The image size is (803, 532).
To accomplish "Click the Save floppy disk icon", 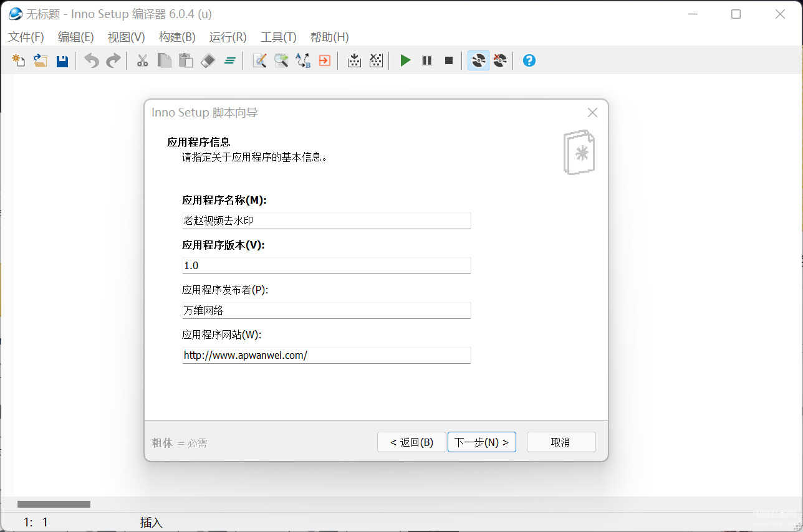I will (x=62, y=60).
